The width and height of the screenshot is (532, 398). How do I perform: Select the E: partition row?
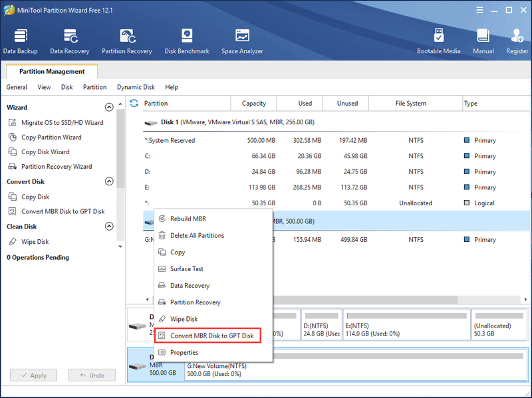pos(336,187)
